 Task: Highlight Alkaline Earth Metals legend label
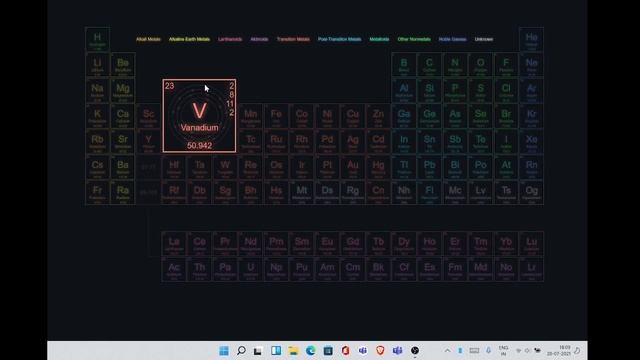click(x=189, y=39)
